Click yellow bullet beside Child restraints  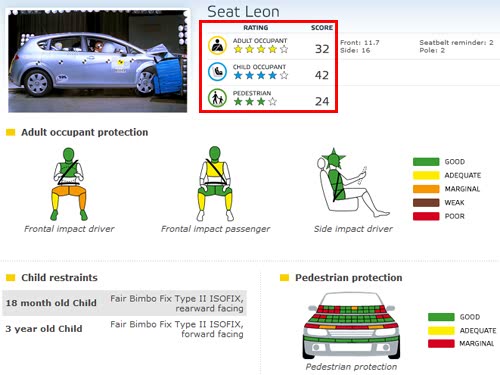point(11,278)
